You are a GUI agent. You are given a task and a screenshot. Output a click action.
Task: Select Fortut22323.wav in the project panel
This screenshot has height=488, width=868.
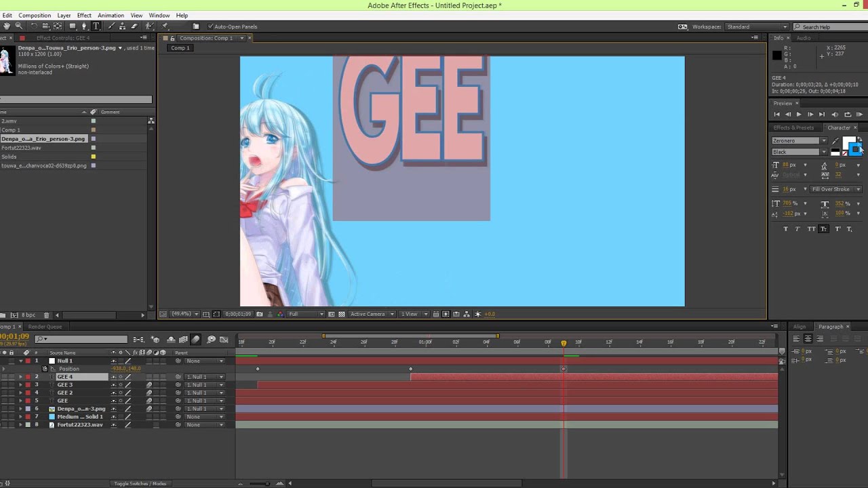tap(22, 148)
